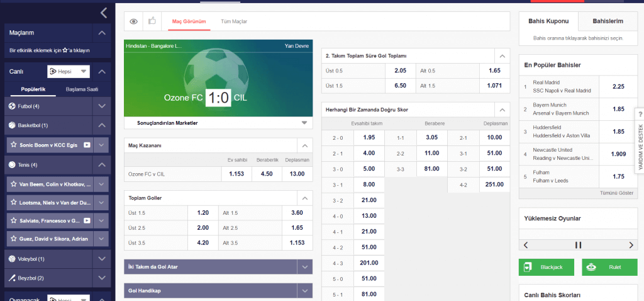The height and width of the screenshot is (301, 644).
Task: Go to next game in Yüklemesiz Oyunlar
Action: (631, 245)
